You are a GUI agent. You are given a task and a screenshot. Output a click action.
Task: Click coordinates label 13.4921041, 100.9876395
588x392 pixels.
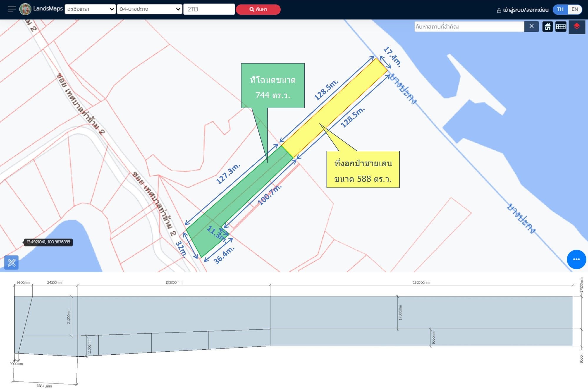pos(48,242)
